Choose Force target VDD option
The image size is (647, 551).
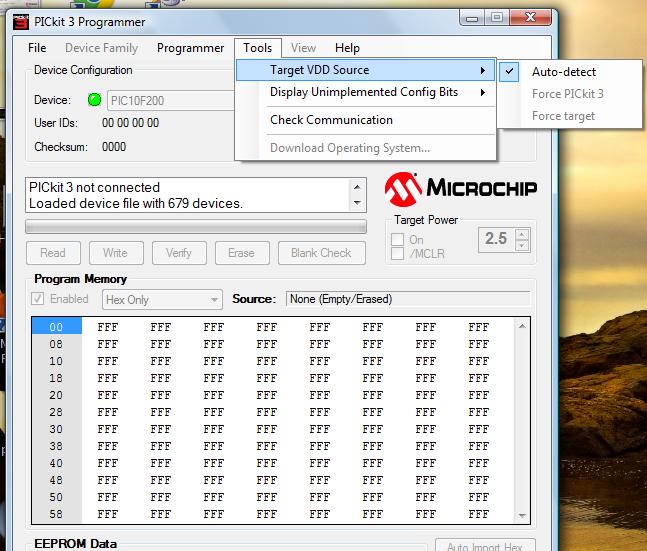pyautogui.click(x=570, y=116)
